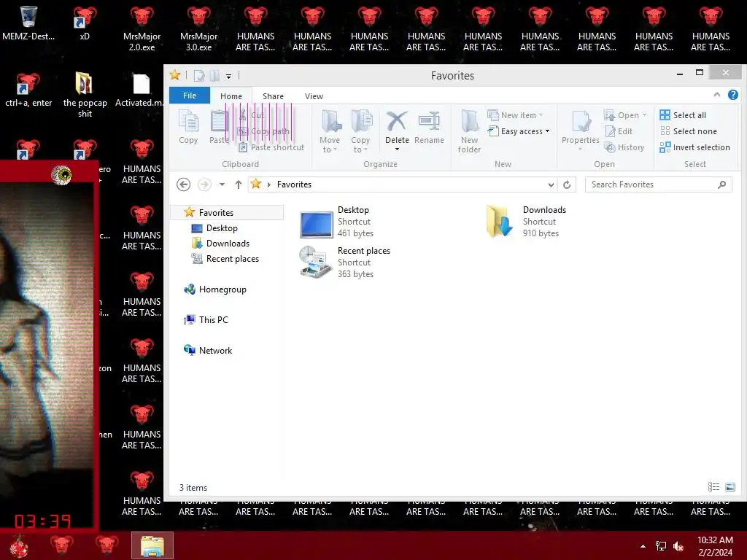
Task: Select the Downloads shortcut in the file list
Action: tap(525, 222)
